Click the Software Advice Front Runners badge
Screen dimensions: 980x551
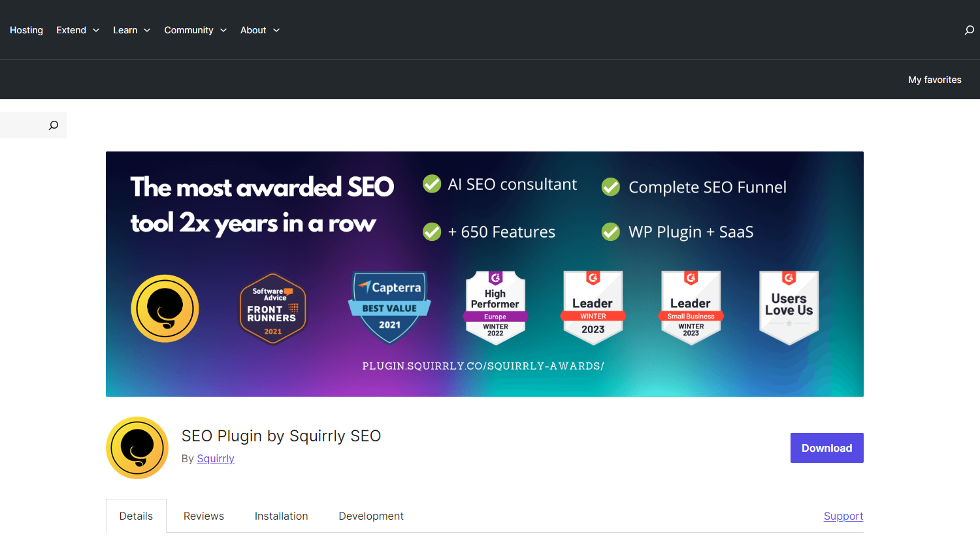pyautogui.click(x=272, y=309)
